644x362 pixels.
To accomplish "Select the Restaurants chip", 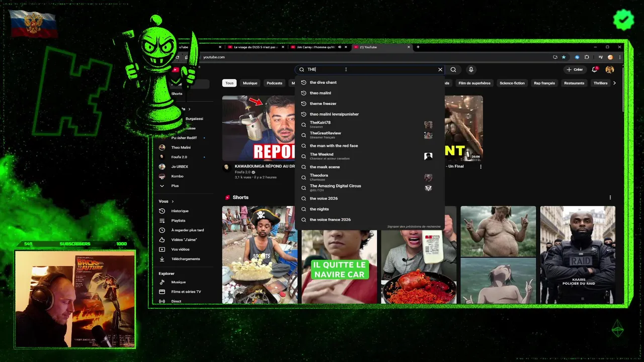I will point(574,83).
